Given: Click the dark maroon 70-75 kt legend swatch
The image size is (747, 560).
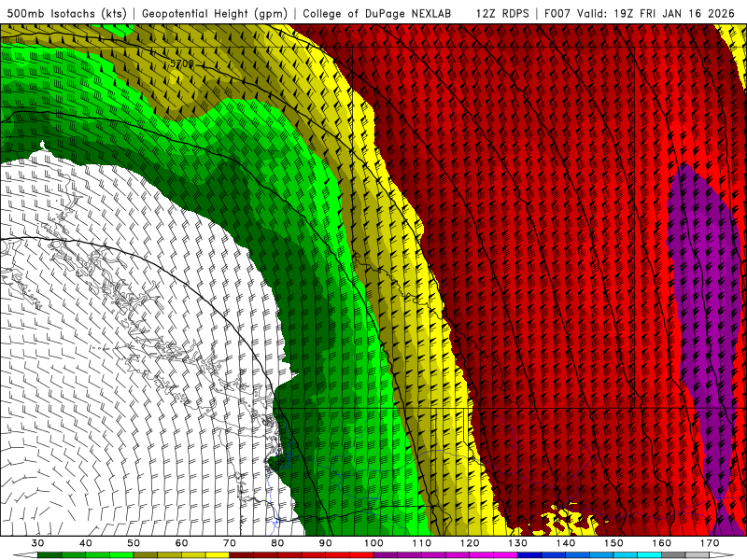Looking at the screenshot, I should [242, 554].
